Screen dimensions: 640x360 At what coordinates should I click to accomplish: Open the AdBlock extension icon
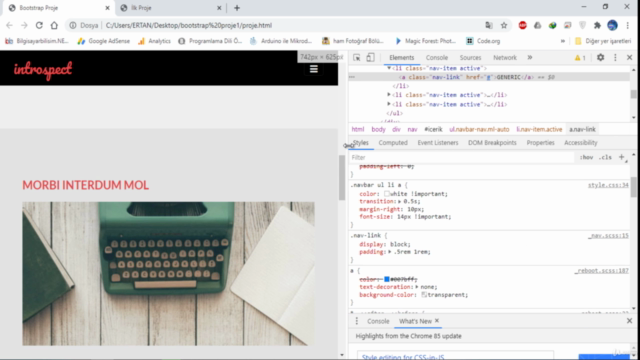pos(522,25)
